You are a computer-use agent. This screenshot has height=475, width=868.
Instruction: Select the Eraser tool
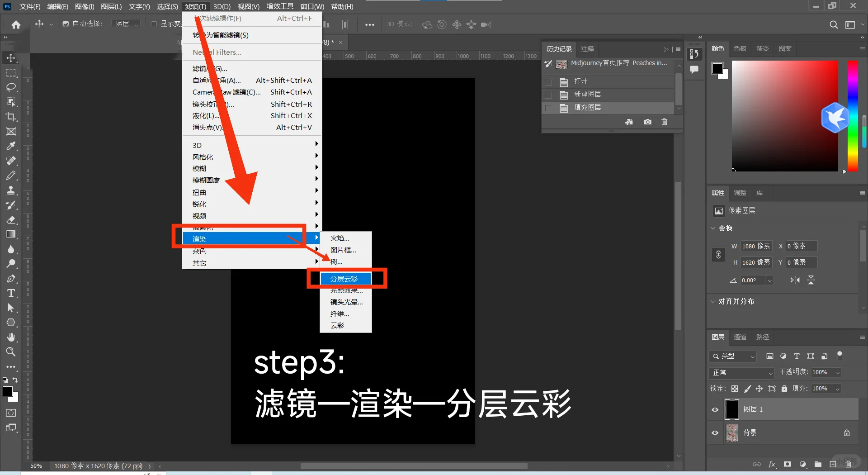[11, 220]
